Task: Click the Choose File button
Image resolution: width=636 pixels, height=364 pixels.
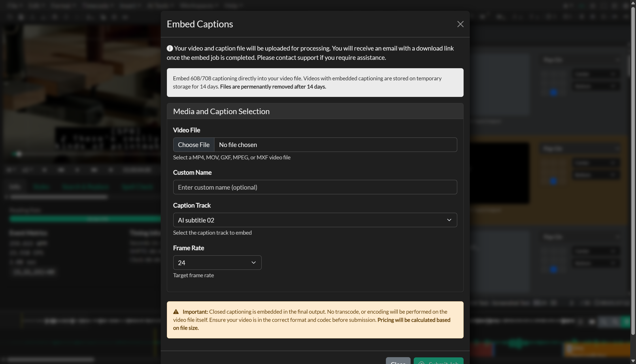Action: 194,145
